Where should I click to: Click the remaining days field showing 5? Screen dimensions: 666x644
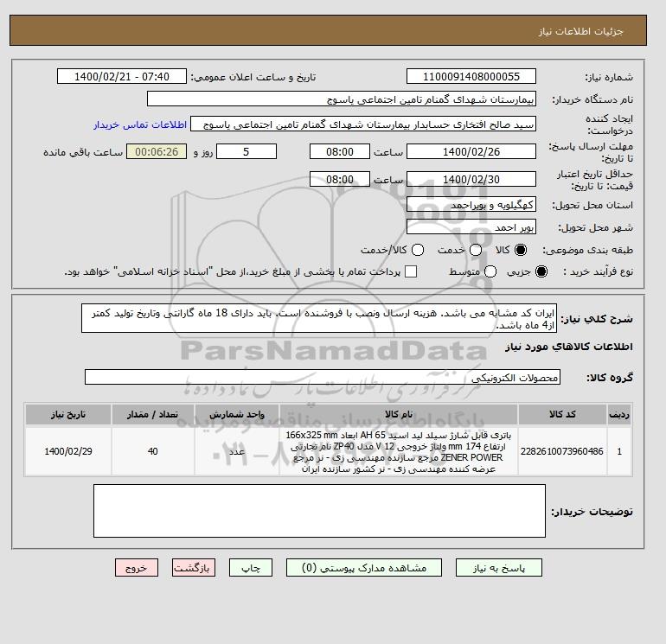[x=247, y=151]
